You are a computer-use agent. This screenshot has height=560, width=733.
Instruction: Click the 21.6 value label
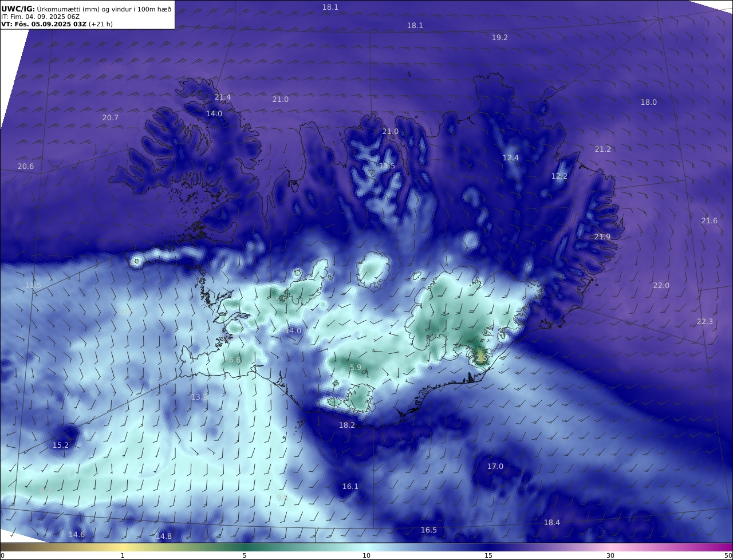click(710, 221)
